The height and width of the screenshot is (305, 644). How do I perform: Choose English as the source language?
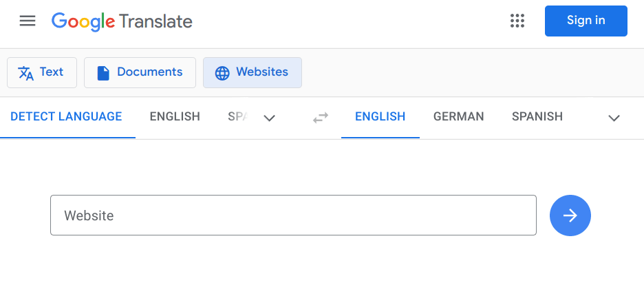pos(175,116)
